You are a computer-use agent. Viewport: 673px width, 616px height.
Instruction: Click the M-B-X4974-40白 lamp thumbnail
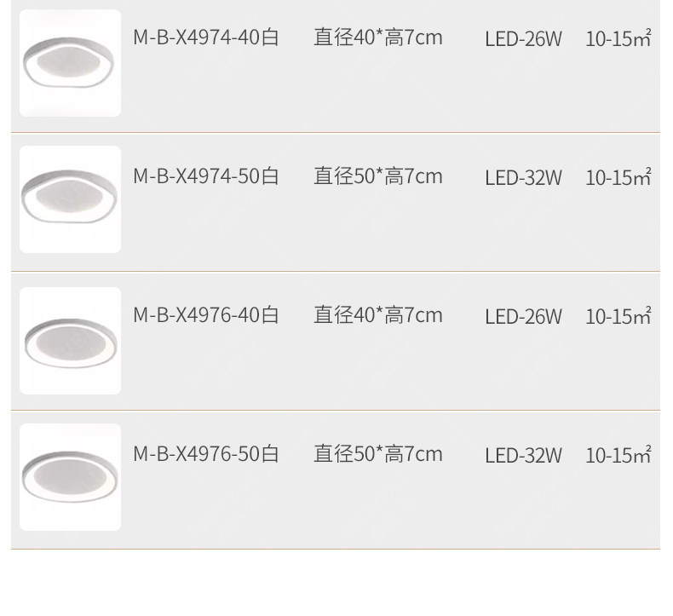(70, 63)
